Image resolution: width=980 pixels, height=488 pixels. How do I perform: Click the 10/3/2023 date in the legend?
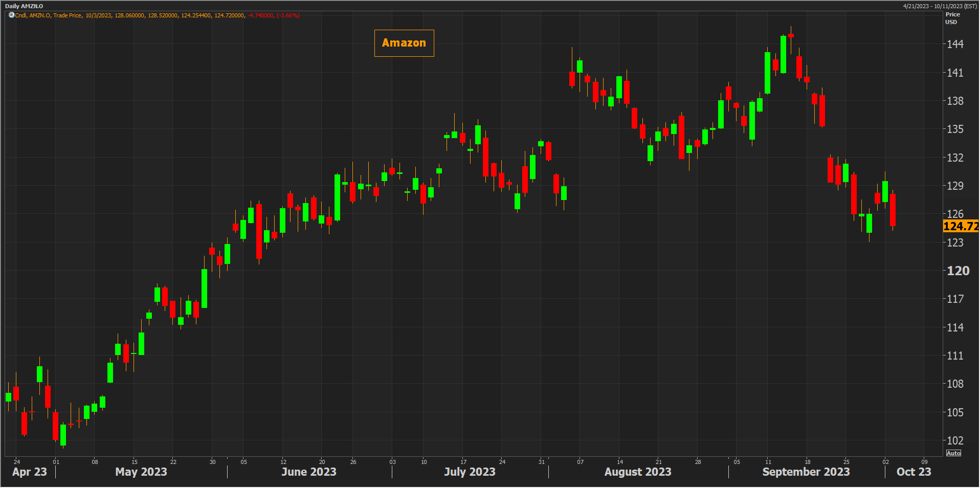(98, 15)
